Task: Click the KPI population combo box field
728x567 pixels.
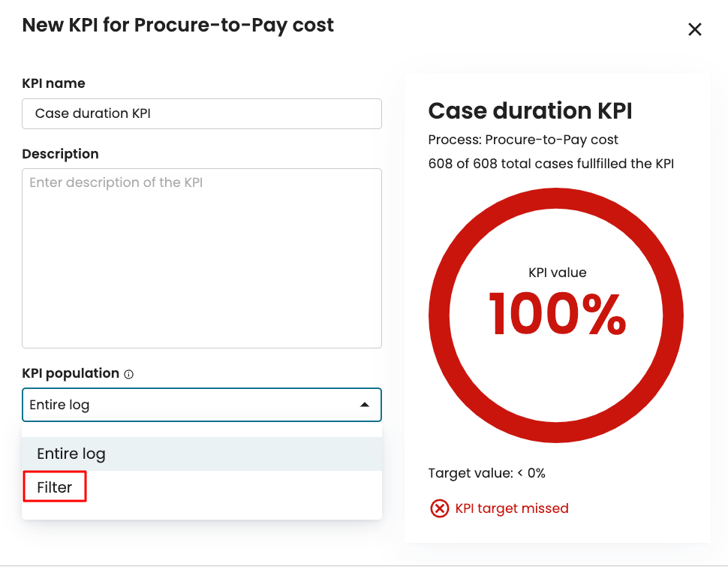Action: [188, 405]
